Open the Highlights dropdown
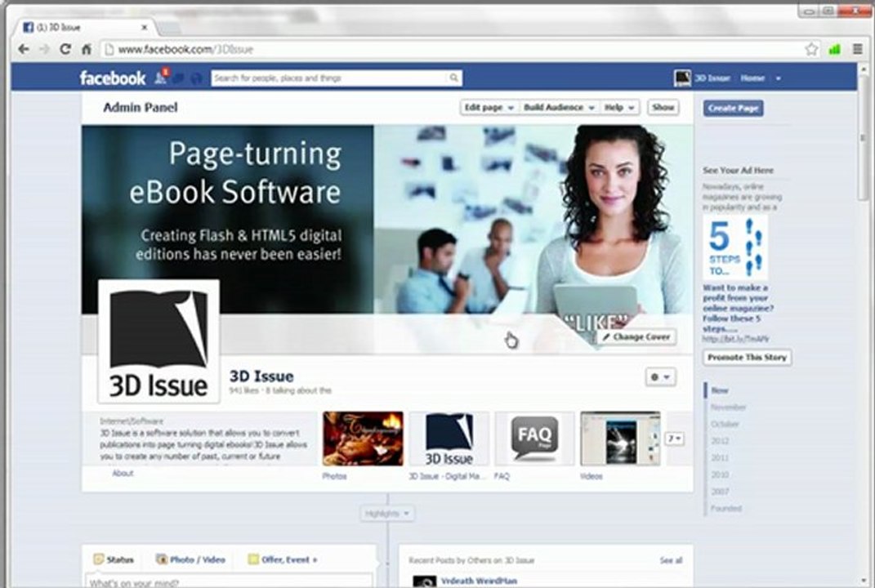 coord(386,513)
